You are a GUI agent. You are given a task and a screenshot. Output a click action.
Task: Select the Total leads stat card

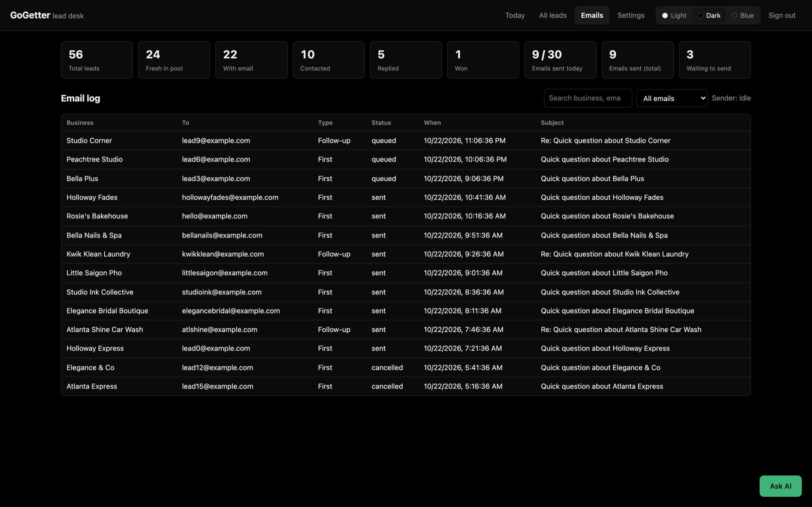pyautogui.click(x=97, y=60)
